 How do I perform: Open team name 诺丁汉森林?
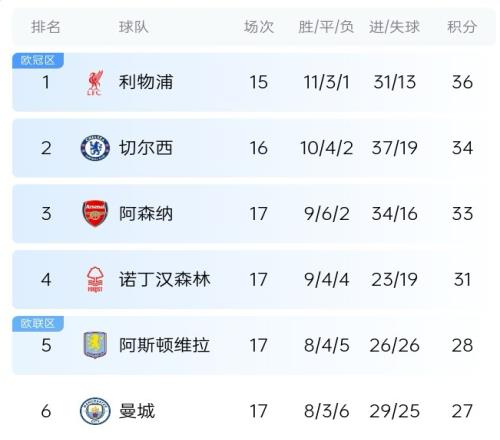(x=165, y=279)
